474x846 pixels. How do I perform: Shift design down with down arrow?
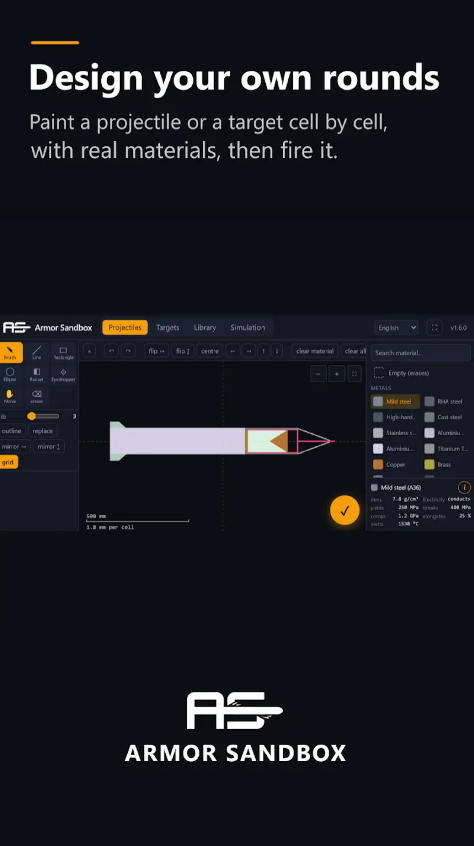click(x=277, y=351)
